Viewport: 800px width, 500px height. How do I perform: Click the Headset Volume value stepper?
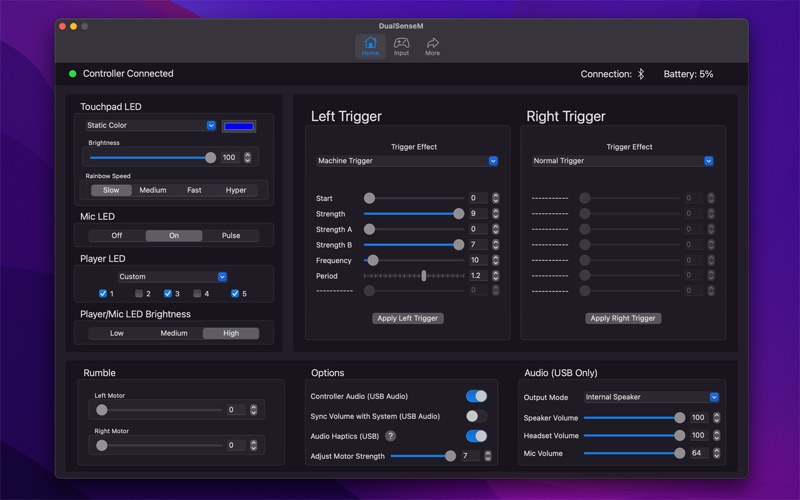click(x=716, y=436)
